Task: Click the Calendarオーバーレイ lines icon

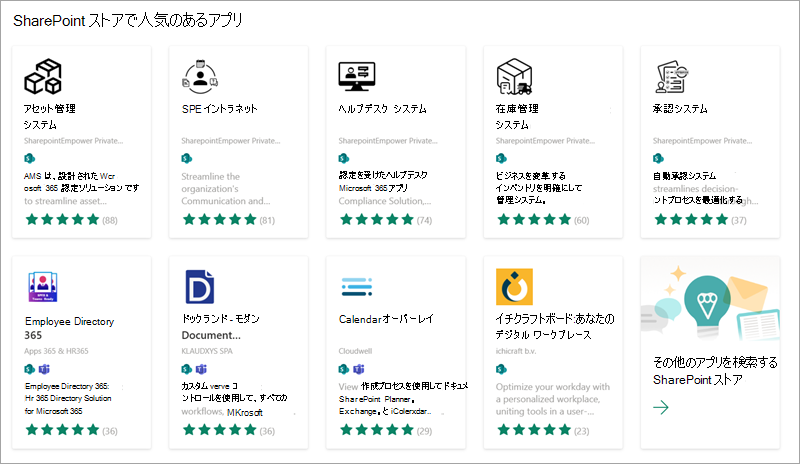Action: pyautogui.click(x=357, y=287)
